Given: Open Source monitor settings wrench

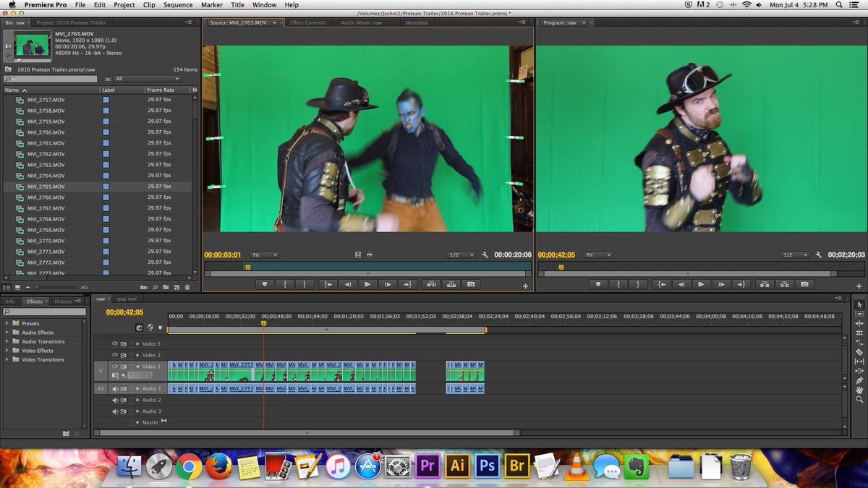Looking at the screenshot, I should pos(485,255).
